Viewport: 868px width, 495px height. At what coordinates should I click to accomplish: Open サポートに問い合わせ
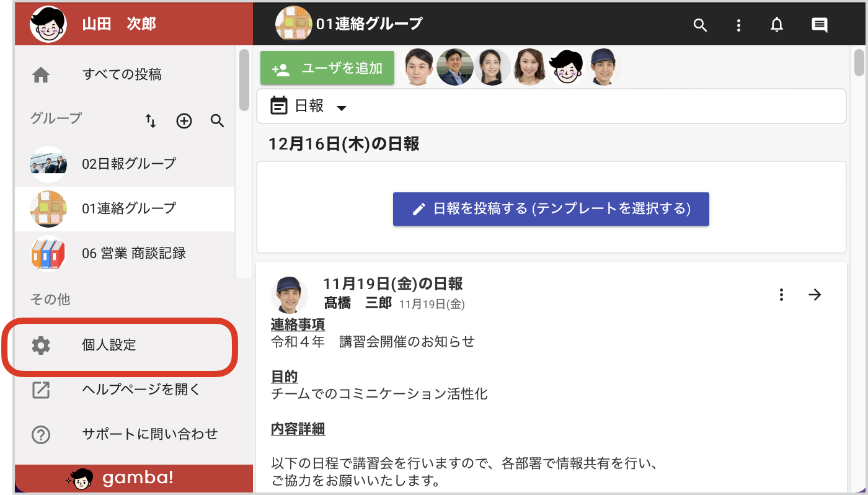(x=125, y=435)
